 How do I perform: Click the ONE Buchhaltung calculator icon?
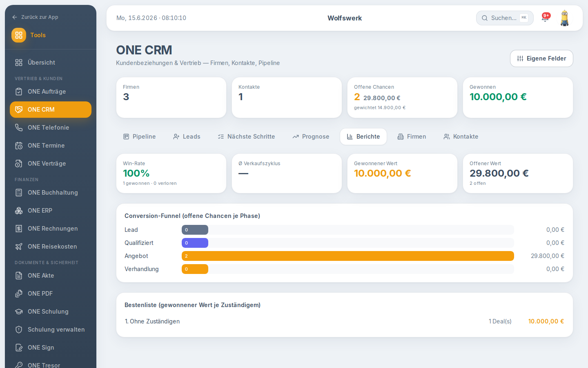coord(19,193)
